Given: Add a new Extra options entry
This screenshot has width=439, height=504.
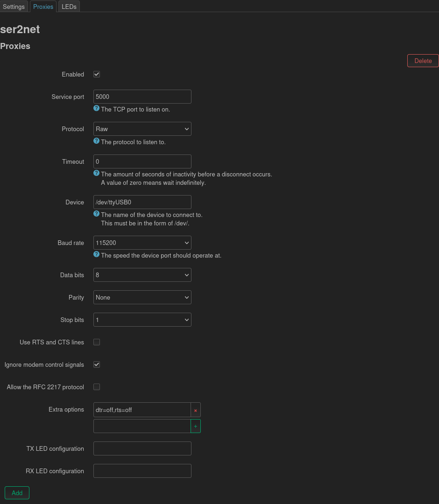Looking at the screenshot, I should [x=196, y=426].
